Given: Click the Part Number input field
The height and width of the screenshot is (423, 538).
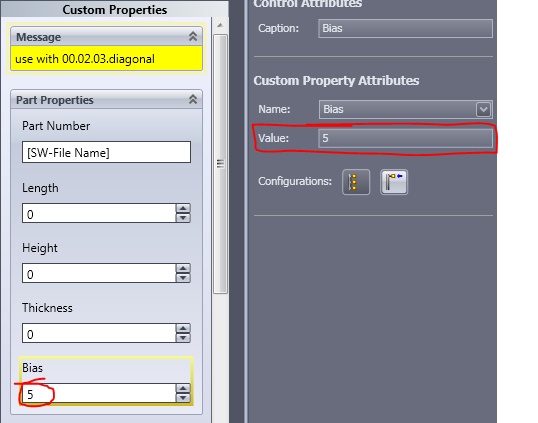Looking at the screenshot, I should 106,152.
